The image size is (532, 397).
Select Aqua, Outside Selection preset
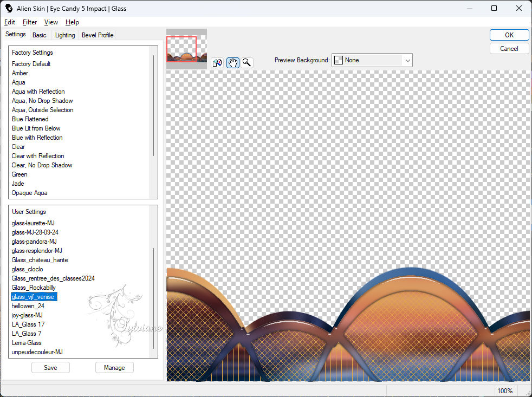pyautogui.click(x=43, y=109)
